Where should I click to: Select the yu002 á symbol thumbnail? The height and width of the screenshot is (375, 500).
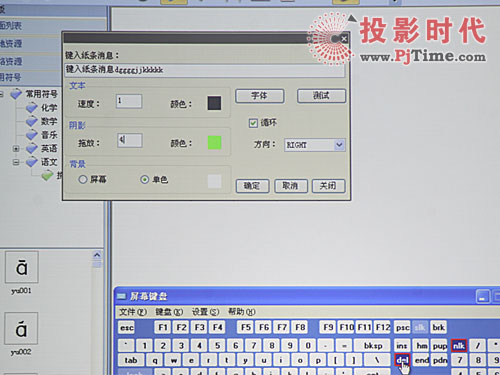pos(21,329)
